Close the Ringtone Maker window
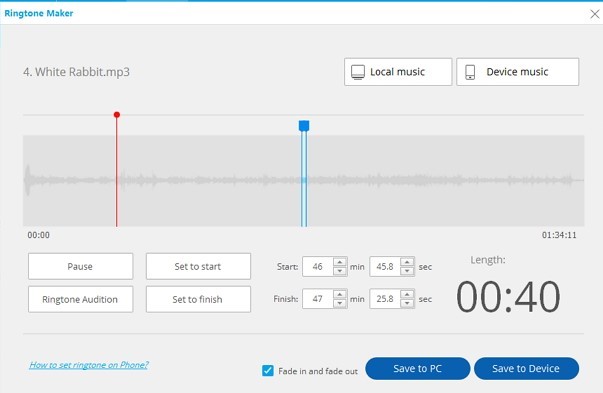The width and height of the screenshot is (603, 393). pos(595,14)
